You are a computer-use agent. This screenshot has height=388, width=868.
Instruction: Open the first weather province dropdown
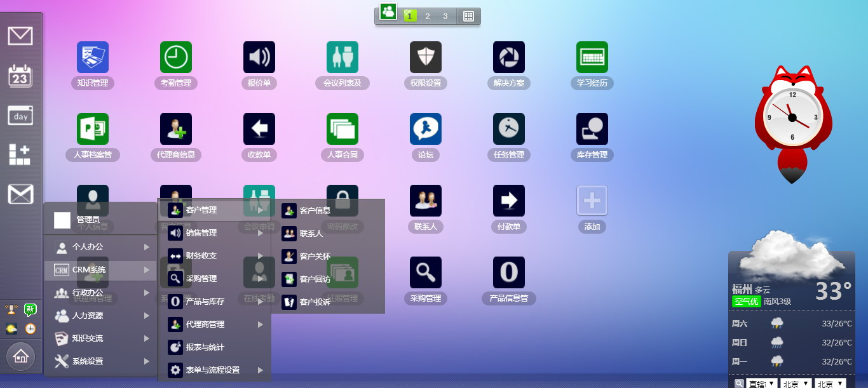click(762, 384)
